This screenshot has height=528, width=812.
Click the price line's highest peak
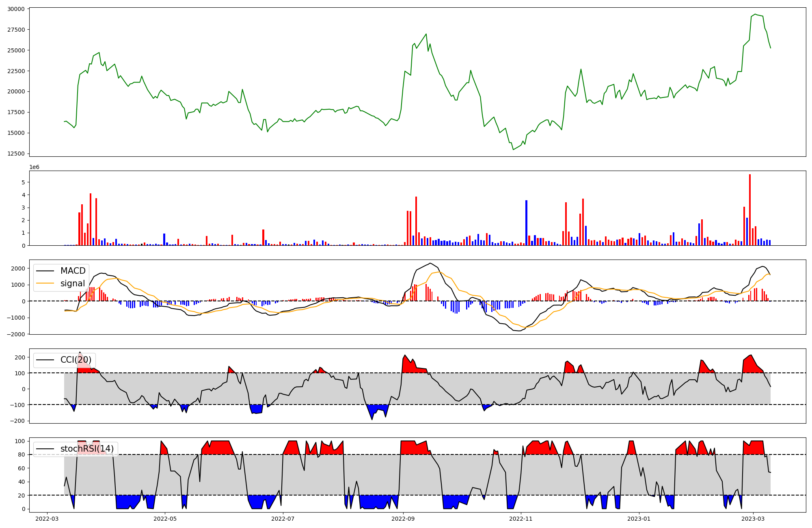click(x=755, y=14)
